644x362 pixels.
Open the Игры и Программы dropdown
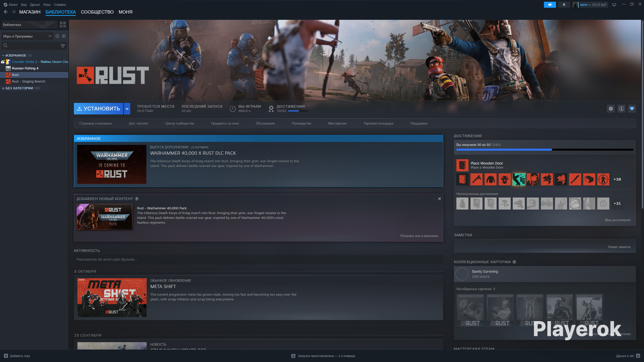pyautogui.click(x=27, y=36)
